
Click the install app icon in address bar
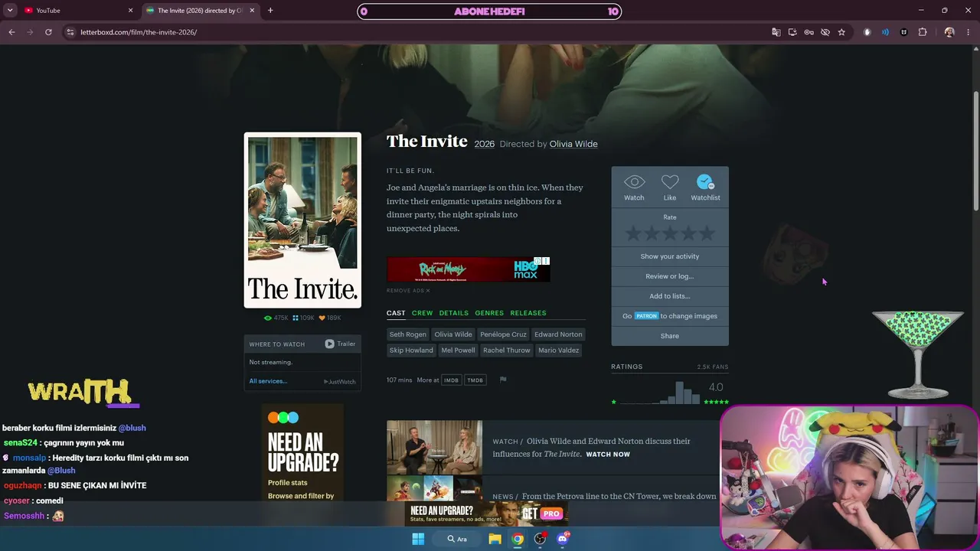(x=792, y=32)
